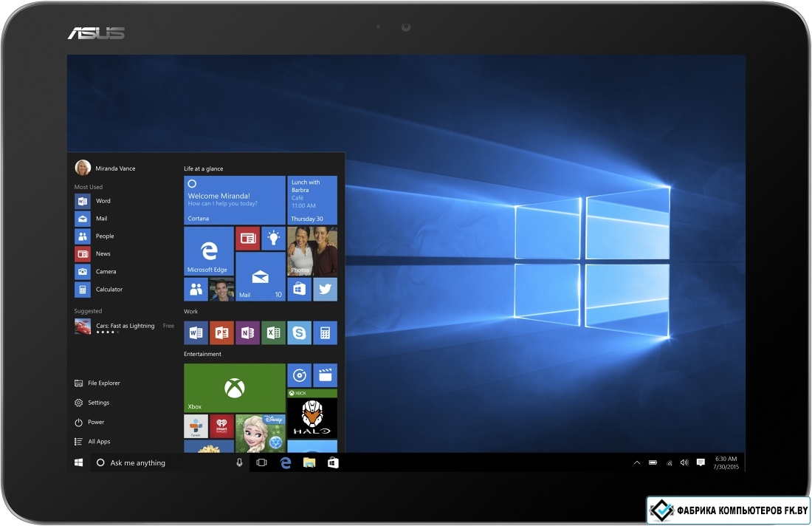Check battery status in system tray
812x526 pixels.
[653, 462]
